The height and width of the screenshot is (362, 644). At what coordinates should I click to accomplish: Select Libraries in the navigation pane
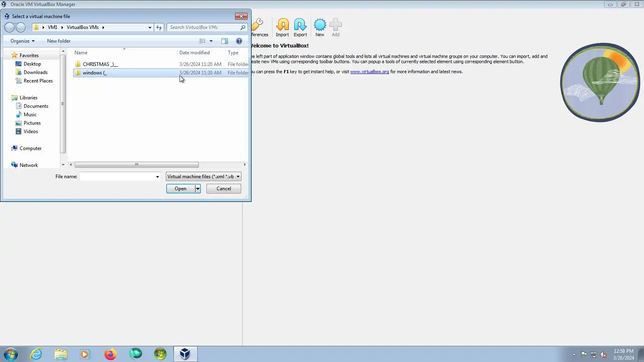click(x=28, y=98)
